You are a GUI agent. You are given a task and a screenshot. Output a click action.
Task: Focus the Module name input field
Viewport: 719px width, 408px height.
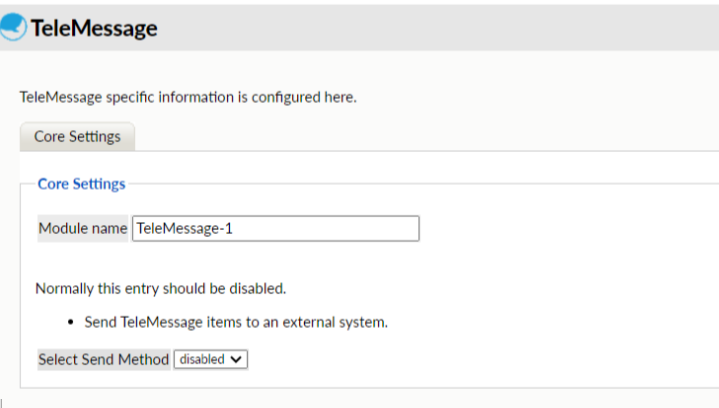point(275,229)
